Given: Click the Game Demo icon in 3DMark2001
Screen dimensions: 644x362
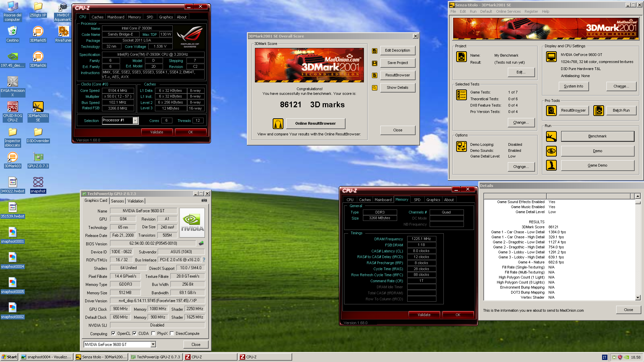Looking at the screenshot, I should point(551,165).
